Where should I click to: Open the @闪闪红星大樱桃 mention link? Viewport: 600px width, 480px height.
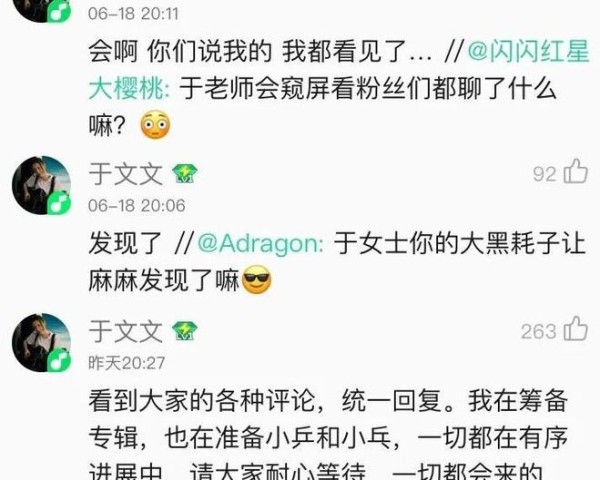coord(339,70)
